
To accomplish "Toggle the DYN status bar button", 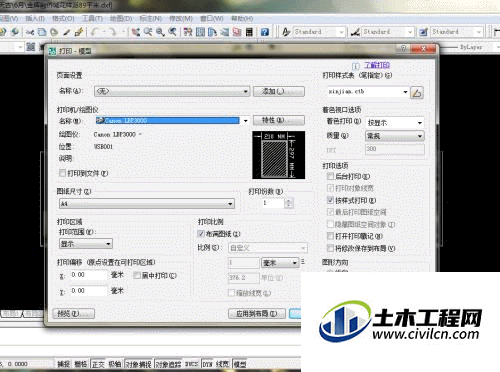I will tap(207, 364).
